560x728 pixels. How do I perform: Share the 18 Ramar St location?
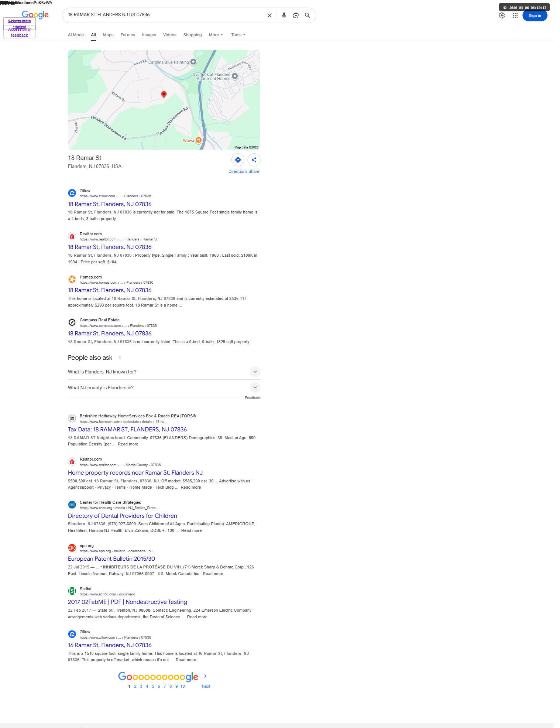254,160
